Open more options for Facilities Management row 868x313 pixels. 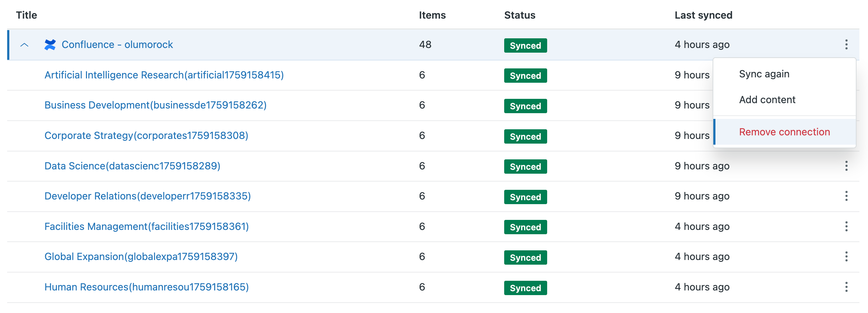point(846,226)
